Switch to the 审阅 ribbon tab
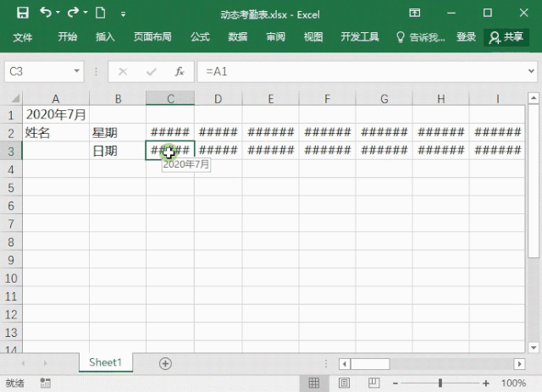The image size is (542, 392). (275, 36)
